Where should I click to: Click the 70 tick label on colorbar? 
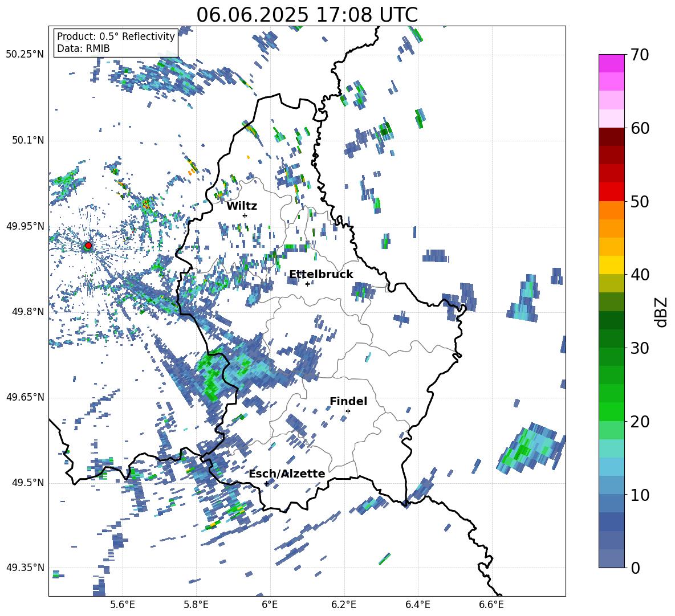coord(640,55)
